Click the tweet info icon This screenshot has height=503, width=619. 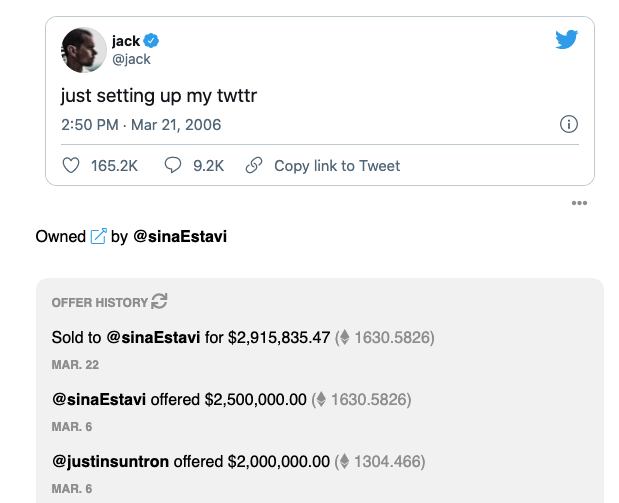pos(568,125)
